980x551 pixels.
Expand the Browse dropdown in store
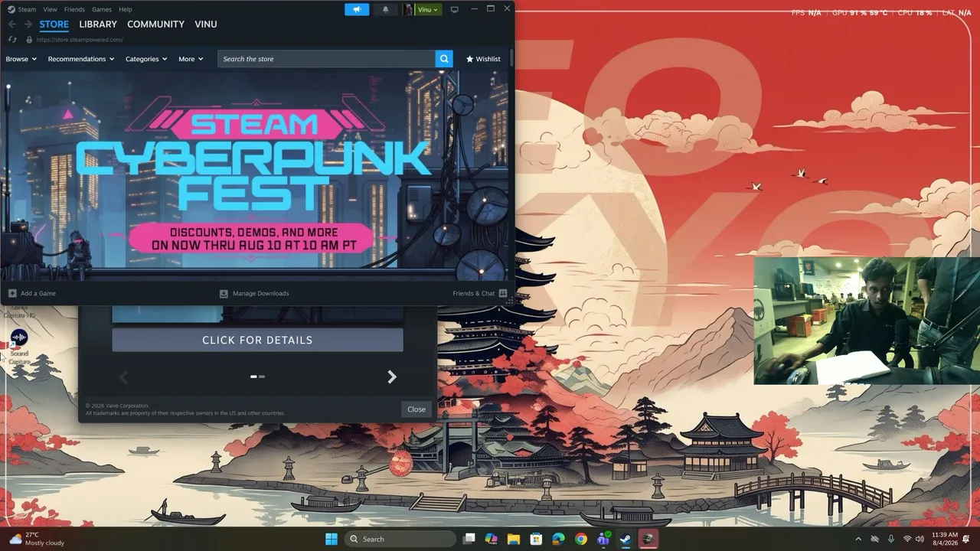click(21, 59)
